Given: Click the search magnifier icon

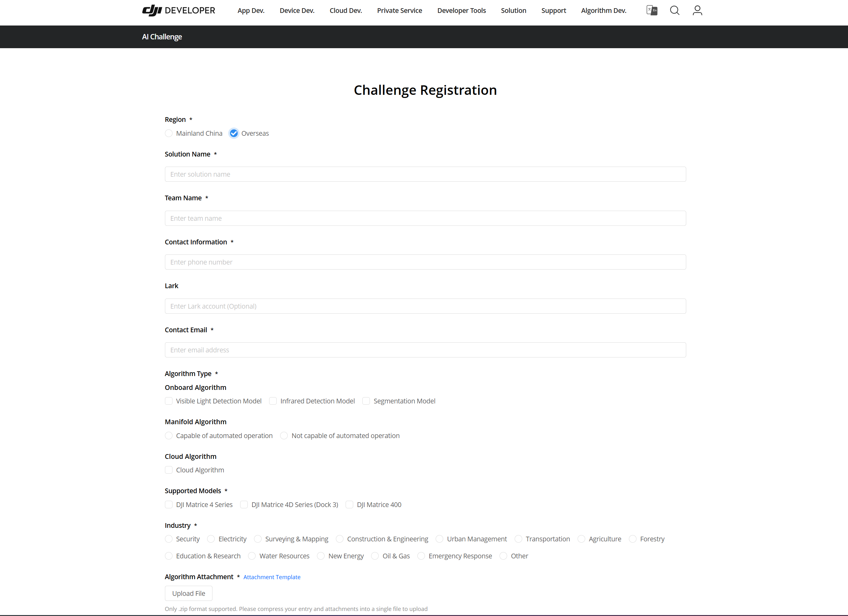Looking at the screenshot, I should tap(675, 10).
